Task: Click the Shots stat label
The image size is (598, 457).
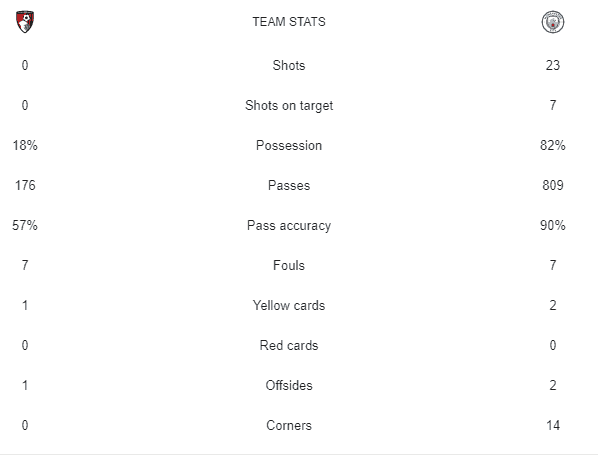Action: click(x=289, y=65)
